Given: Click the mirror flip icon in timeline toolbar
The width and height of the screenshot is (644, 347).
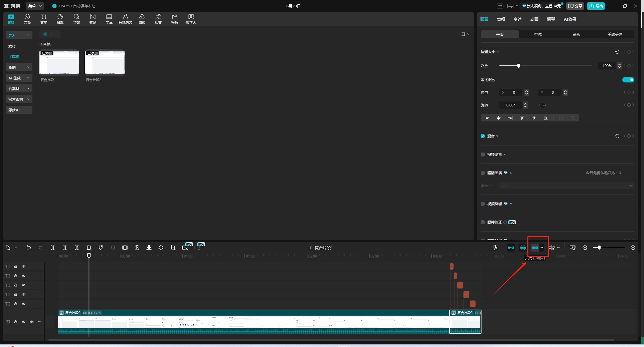Looking at the screenshot, I should 149,248.
